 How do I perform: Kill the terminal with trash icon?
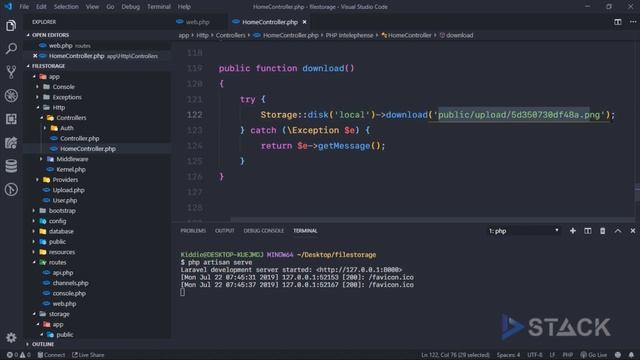[x=602, y=231]
